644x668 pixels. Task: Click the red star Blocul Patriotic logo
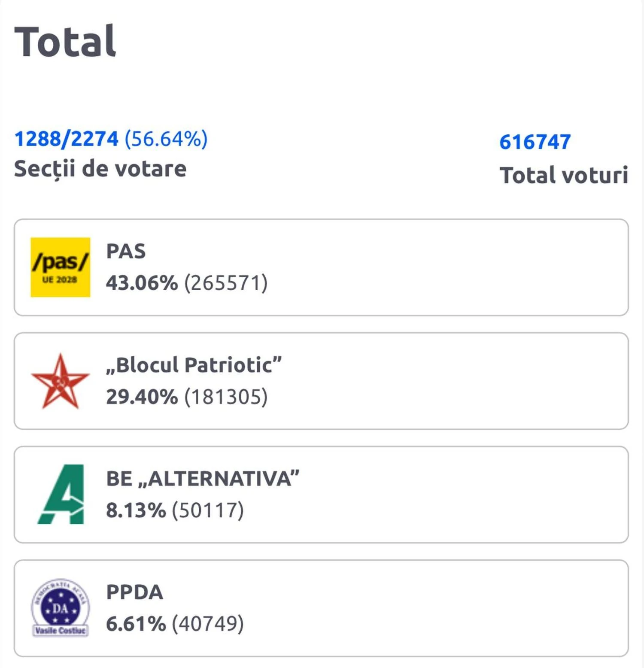coord(60,381)
